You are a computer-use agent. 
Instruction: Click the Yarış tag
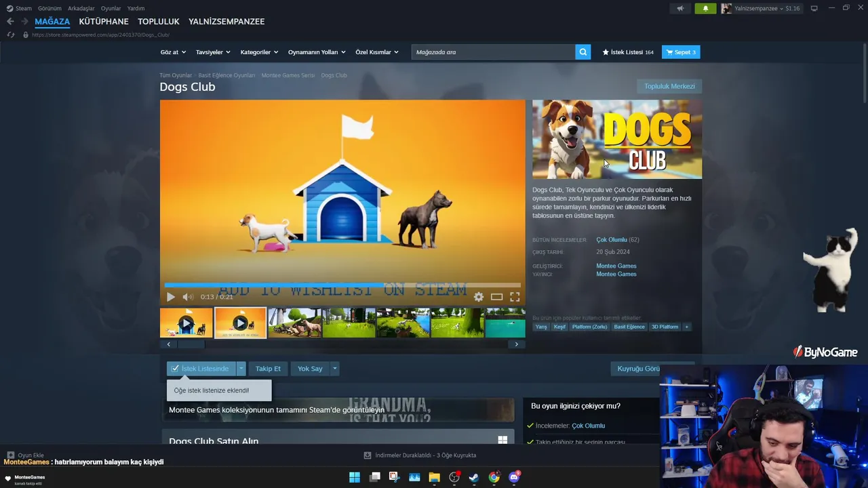541,327
